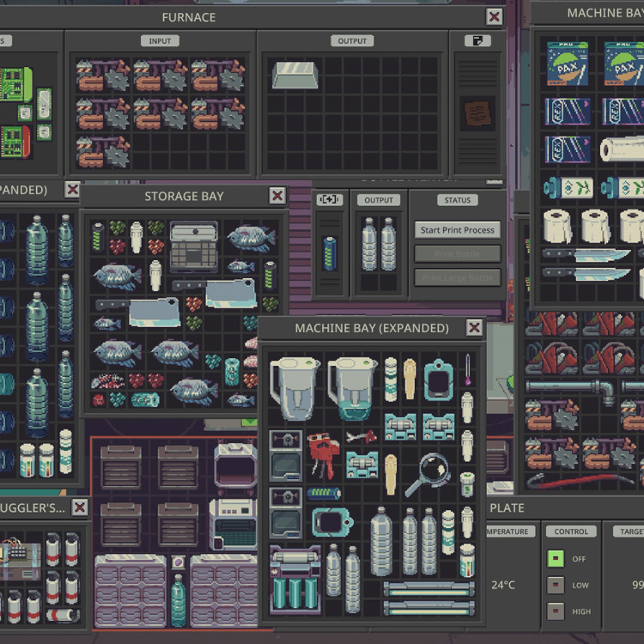The height and width of the screenshot is (644, 644).
Task: Close the Storage Bay window
Action: [x=277, y=196]
